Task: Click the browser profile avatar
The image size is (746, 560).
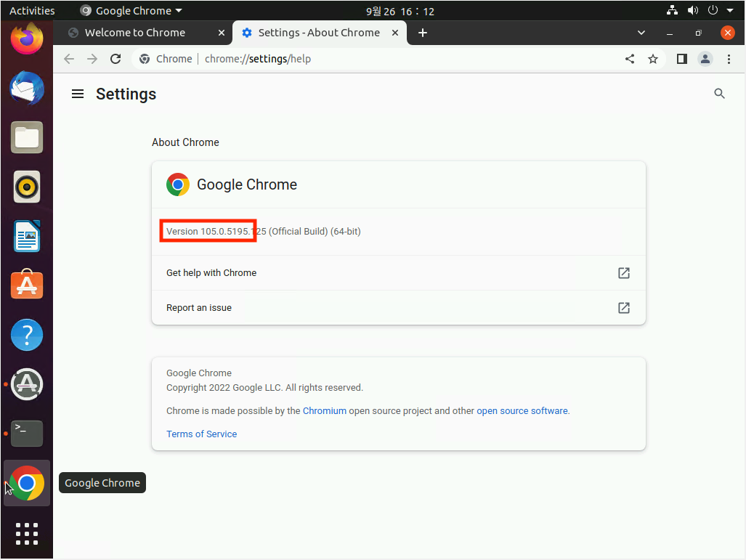Action: point(705,59)
